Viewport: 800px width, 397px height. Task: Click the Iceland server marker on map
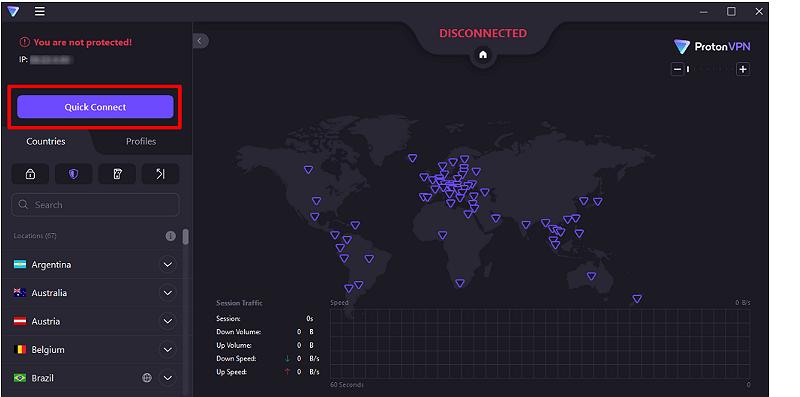[x=413, y=158]
